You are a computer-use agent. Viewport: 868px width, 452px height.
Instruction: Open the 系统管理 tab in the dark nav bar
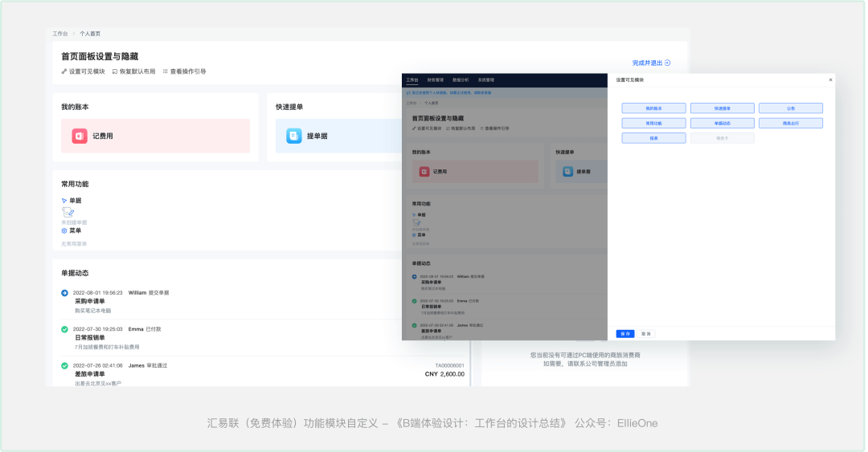486,80
